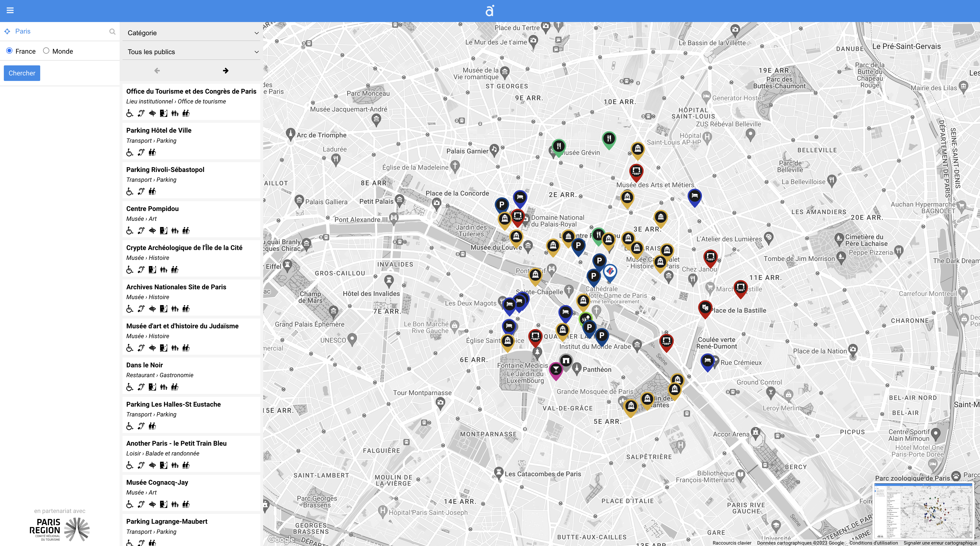Viewport: 980px width, 546px height.
Task: Click visual impairment eye icon on Archives Nationales row
Action: [x=152, y=309]
